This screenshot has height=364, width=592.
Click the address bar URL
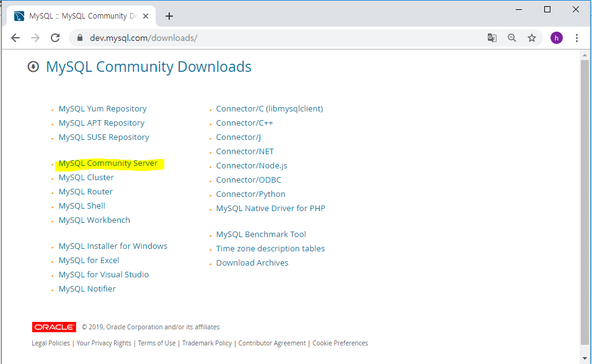point(143,38)
